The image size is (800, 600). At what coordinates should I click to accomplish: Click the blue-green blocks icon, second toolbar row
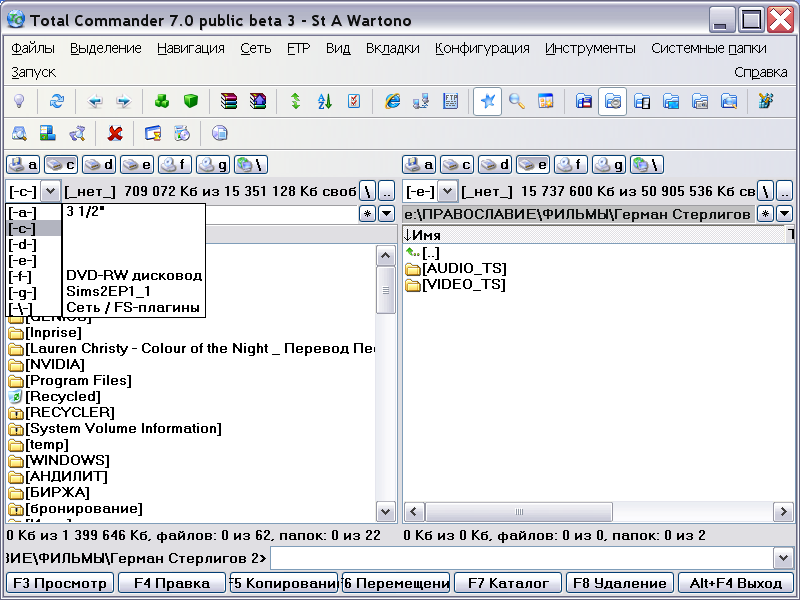[x=48, y=134]
